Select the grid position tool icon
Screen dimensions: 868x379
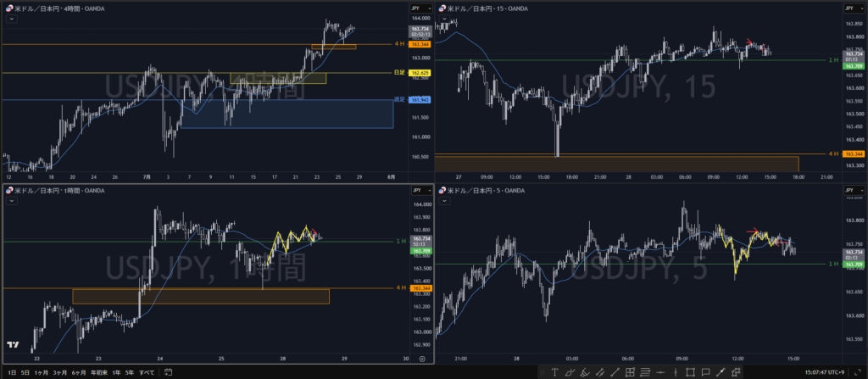(630, 372)
